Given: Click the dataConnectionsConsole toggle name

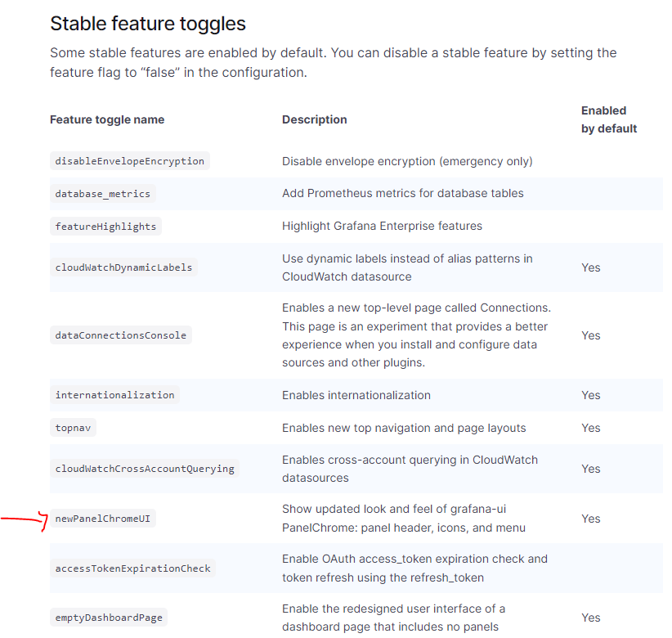Looking at the screenshot, I should point(121,335).
